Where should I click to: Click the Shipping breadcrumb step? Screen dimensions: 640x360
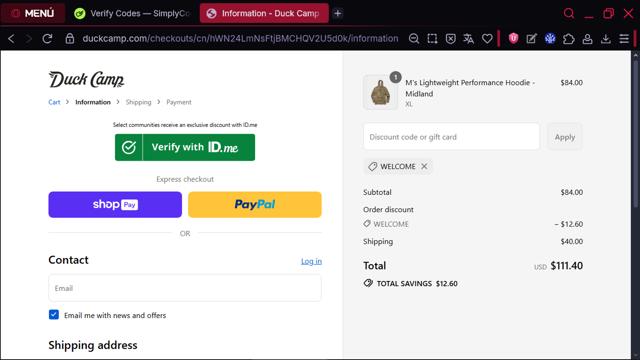(x=138, y=102)
